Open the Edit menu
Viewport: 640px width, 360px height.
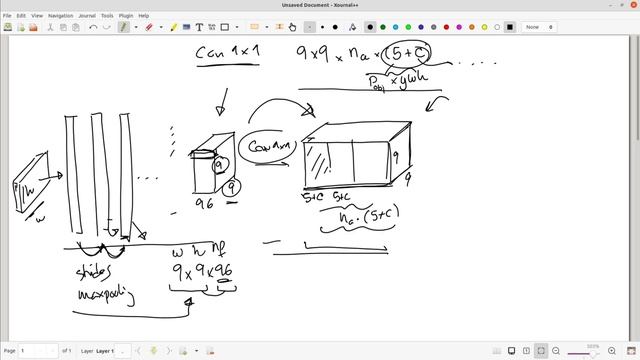[21, 16]
